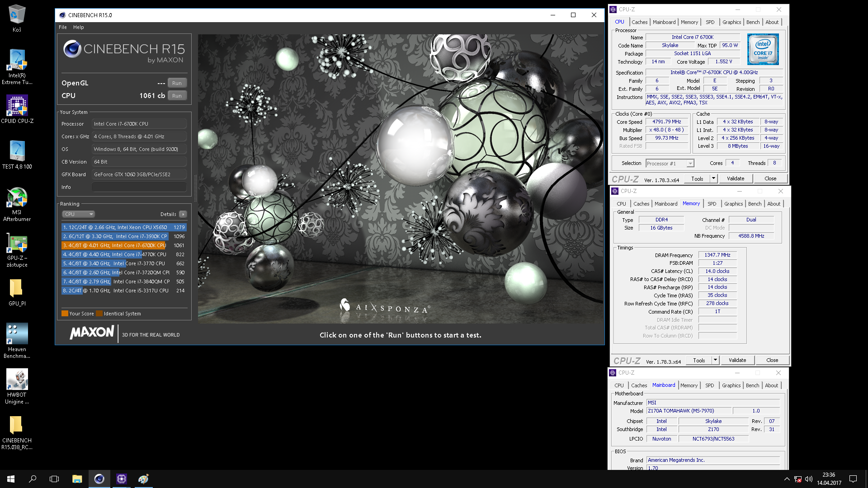Open network status tray icon
This screenshot has width=868, height=488.
[798, 479]
